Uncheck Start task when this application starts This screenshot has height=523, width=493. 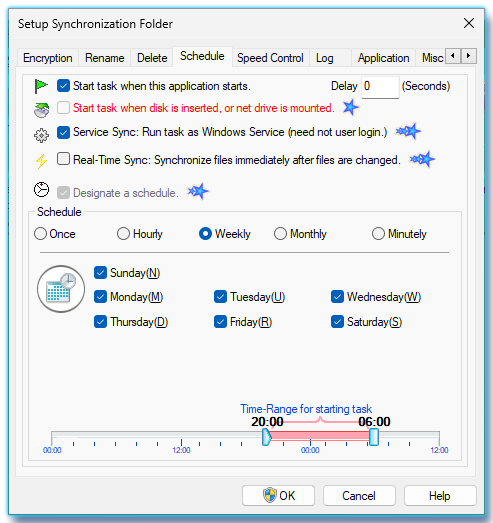click(x=63, y=86)
